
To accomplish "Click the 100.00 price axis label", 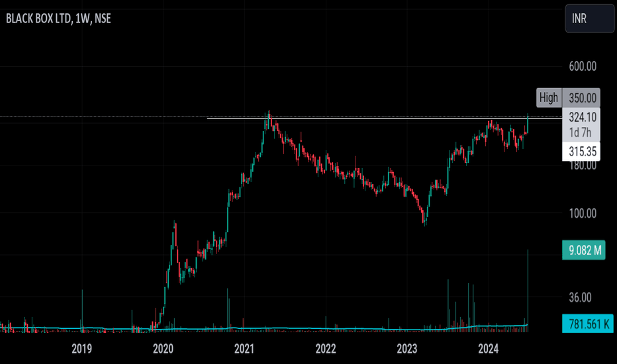I will tap(583, 213).
